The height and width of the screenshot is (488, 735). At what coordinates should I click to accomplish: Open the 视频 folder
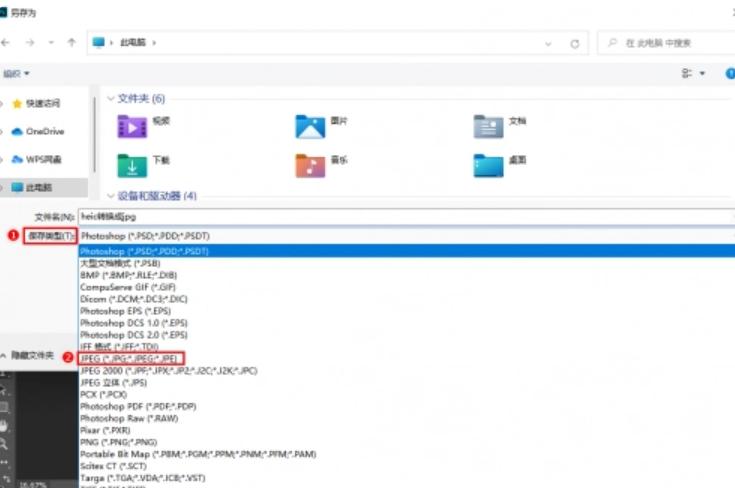[x=143, y=126]
